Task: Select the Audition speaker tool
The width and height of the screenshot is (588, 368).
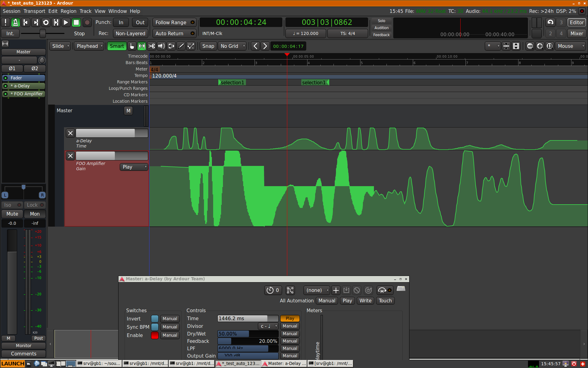Action: tap(161, 46)
